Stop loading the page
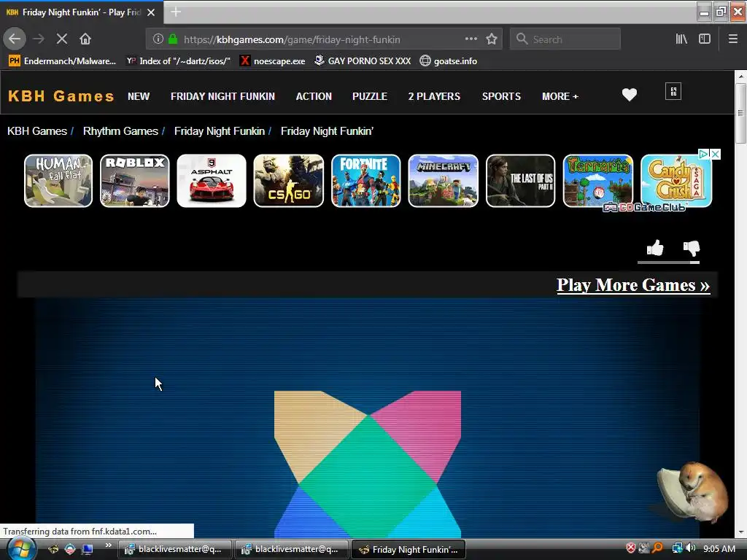 (x=62, y=39)
